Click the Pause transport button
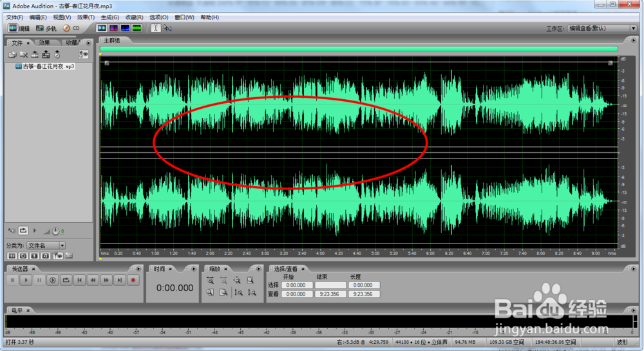This screenshot has width=644, height=351. click(x=39, y=280)
